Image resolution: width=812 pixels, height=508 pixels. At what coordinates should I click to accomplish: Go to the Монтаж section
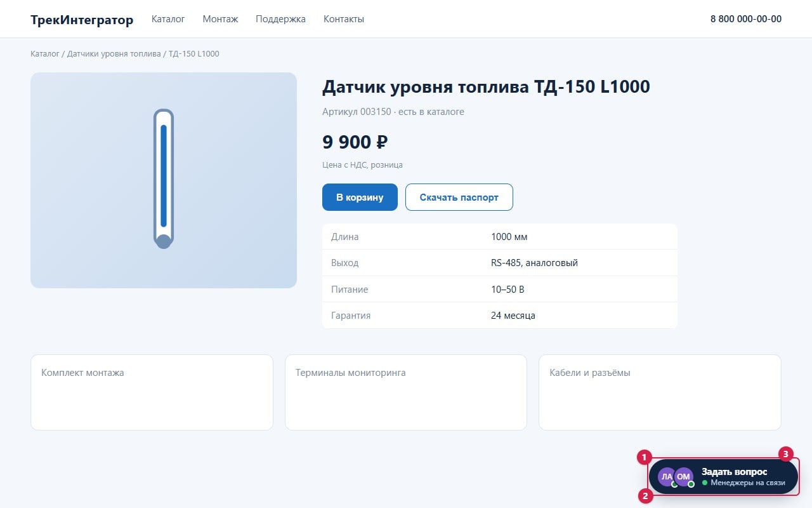(220, 19)
